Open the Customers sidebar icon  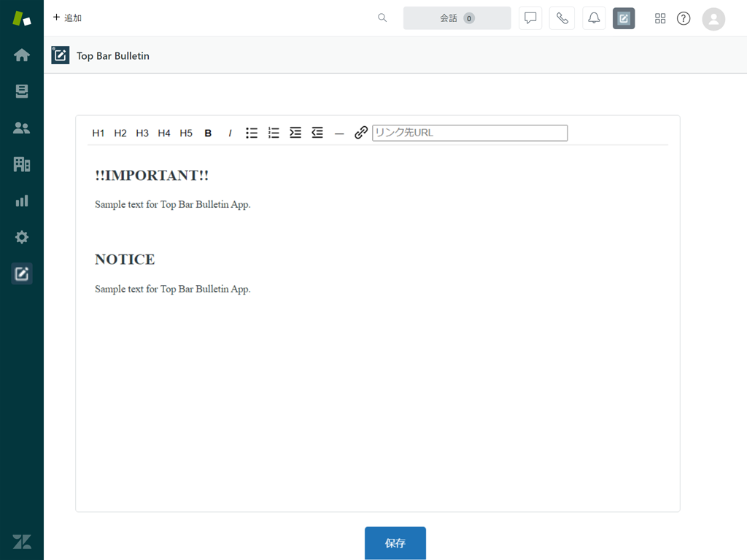(22, 128)
